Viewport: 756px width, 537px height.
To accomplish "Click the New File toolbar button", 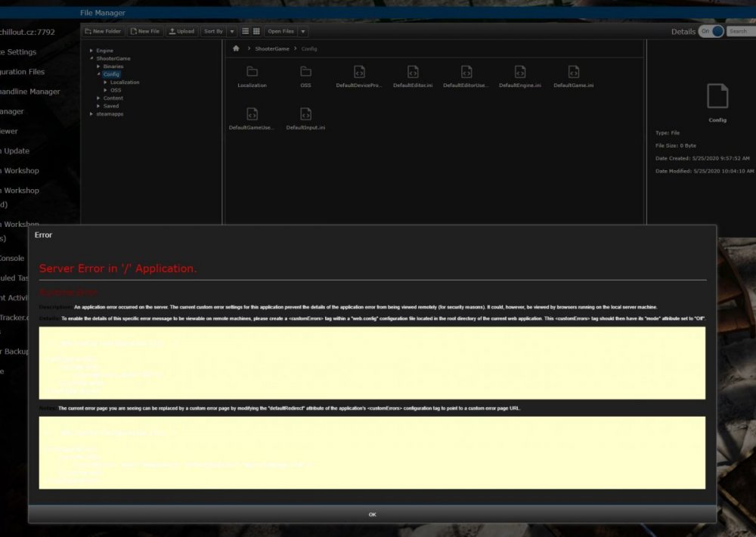I will (145, 32).
